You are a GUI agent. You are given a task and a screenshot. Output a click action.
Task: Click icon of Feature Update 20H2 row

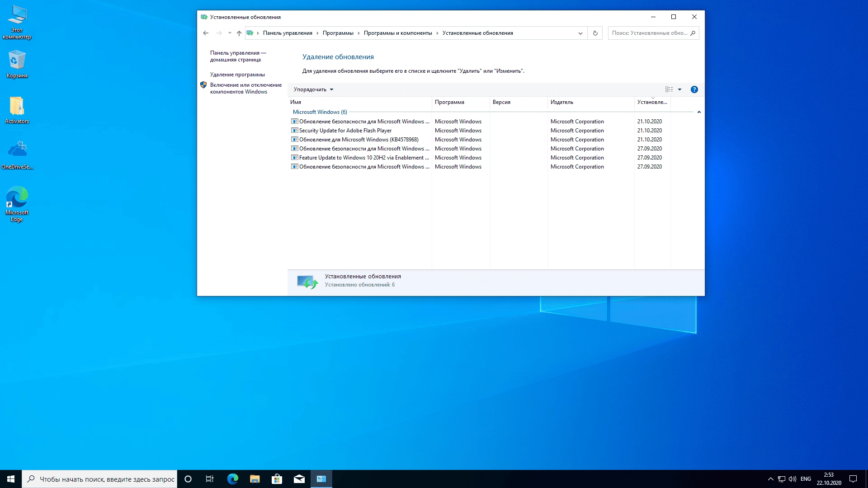[295, 158]
